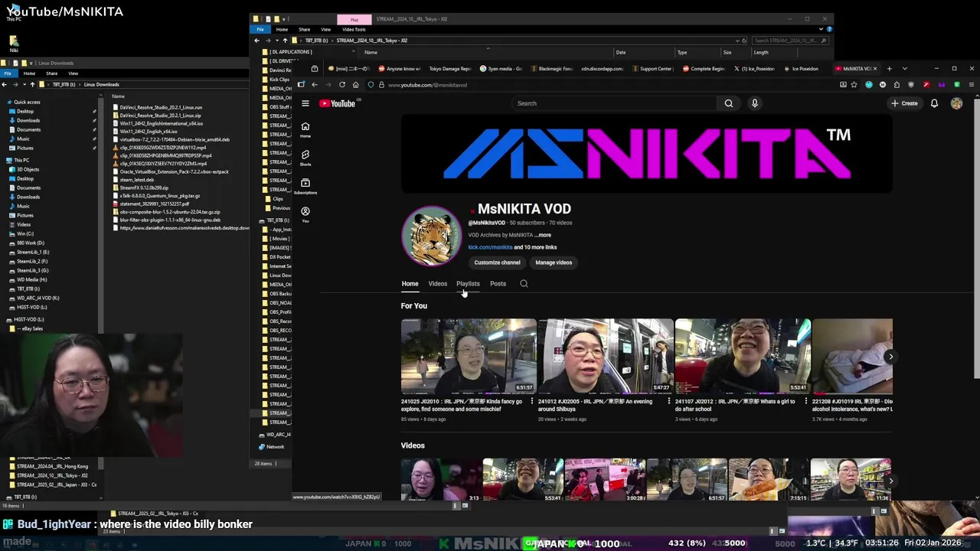Go back in the browser
This screenshot has width=980, height=551.
pos(314,85)
